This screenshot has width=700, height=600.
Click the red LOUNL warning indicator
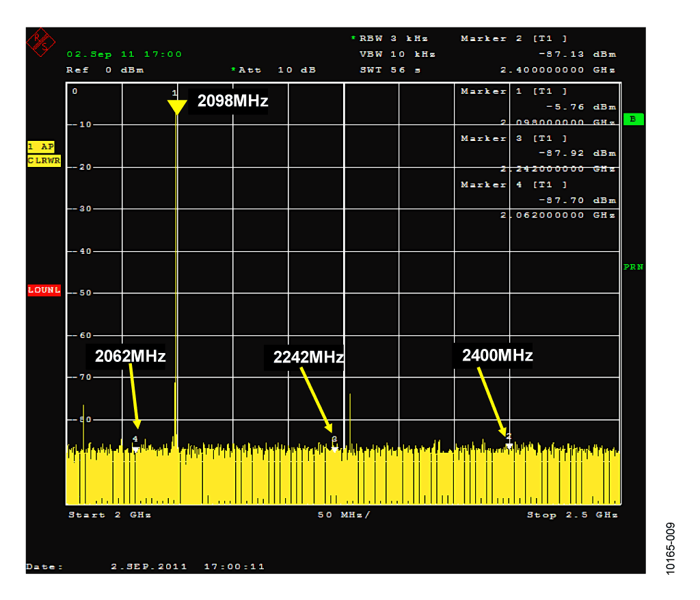click(x=44, y=290)
